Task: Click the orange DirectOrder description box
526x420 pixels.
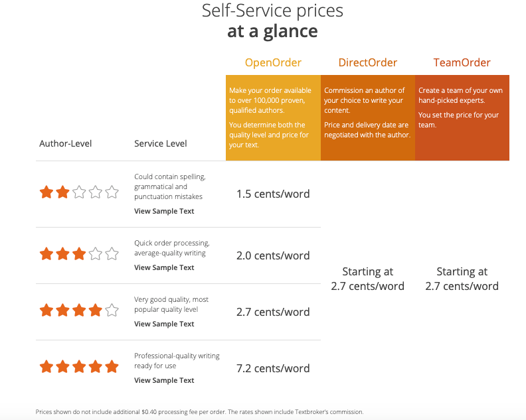Action: pos(367,117)
